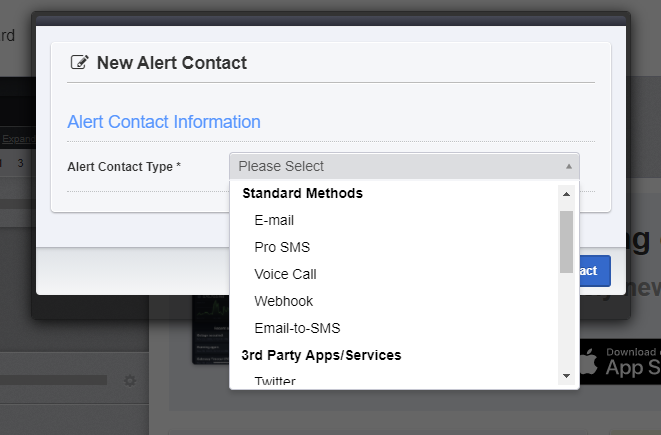Image resolution: width=661 pixels, height=435 pixels.
Task: Click the dropdown list scrollbar thumb
Action: pyautogui.click(x=566, y=240)
